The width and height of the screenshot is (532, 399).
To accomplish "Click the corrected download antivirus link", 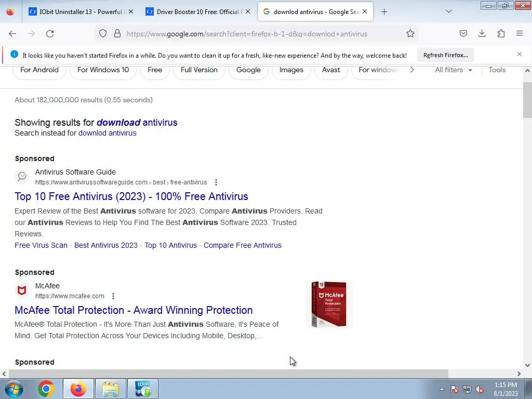I will pos(137,123).
